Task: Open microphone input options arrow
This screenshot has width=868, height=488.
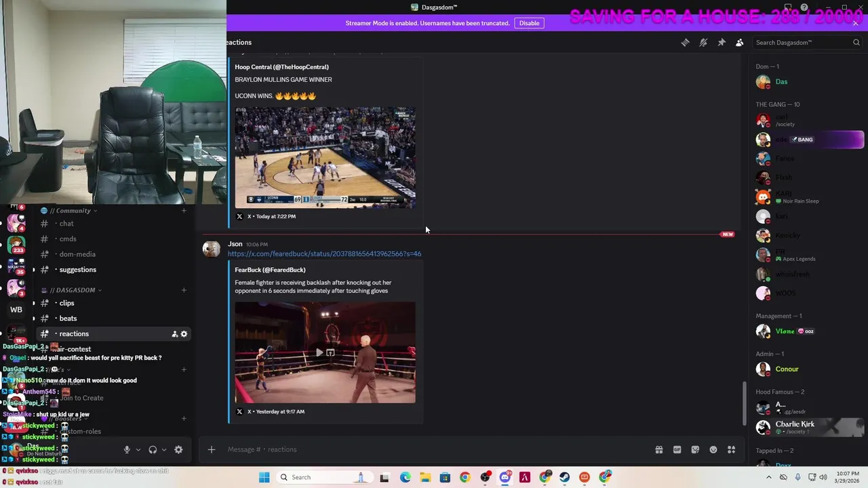Action: coord(138,449)
